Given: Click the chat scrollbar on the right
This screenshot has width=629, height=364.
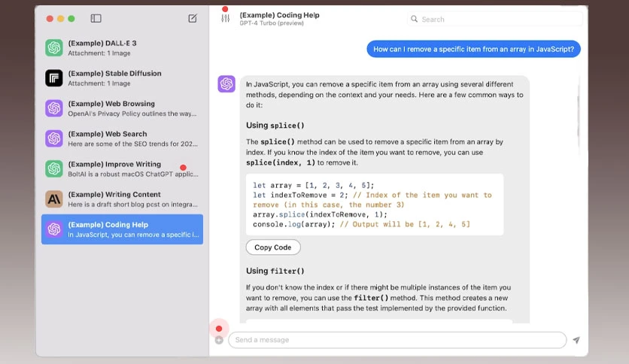Looking at the screenshot, I should (x=578, y=117).
